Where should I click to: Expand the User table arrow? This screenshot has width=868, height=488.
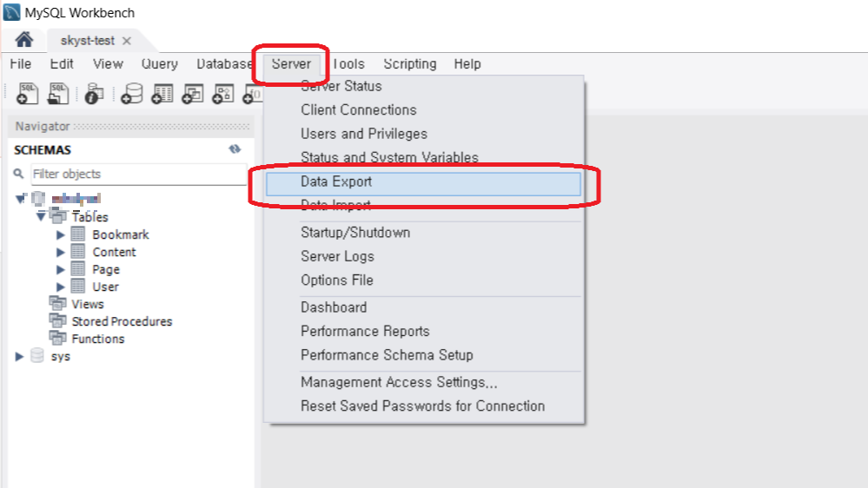(x=60, y=287)
